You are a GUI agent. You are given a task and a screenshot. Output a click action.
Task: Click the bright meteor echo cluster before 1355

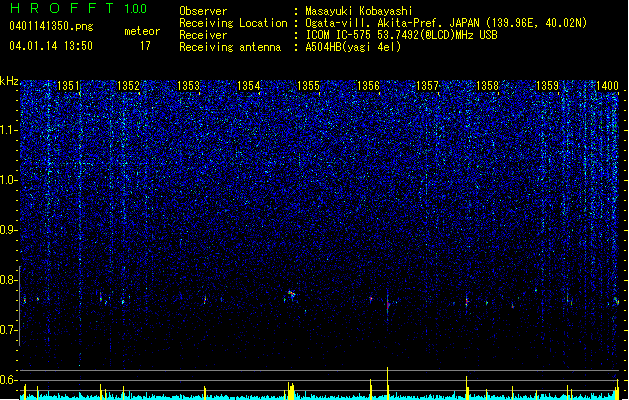(x=291, y=295)
